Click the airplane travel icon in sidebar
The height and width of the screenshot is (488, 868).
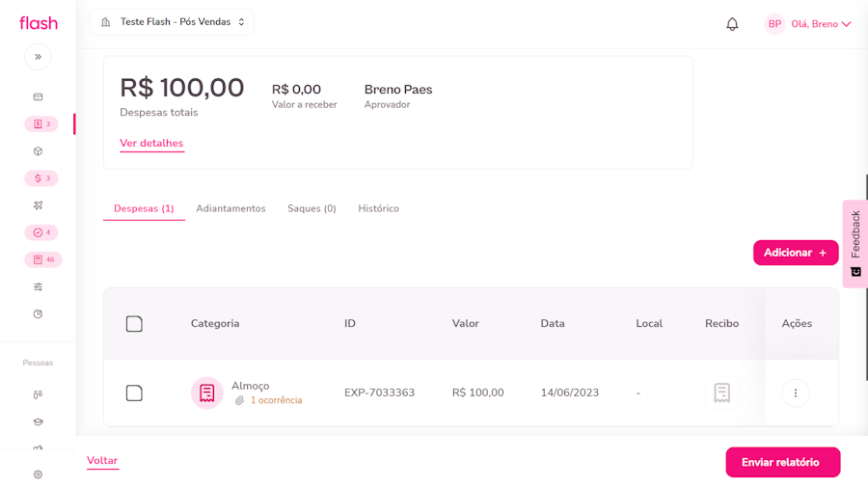pyautogui.click(x=38, y=205)
